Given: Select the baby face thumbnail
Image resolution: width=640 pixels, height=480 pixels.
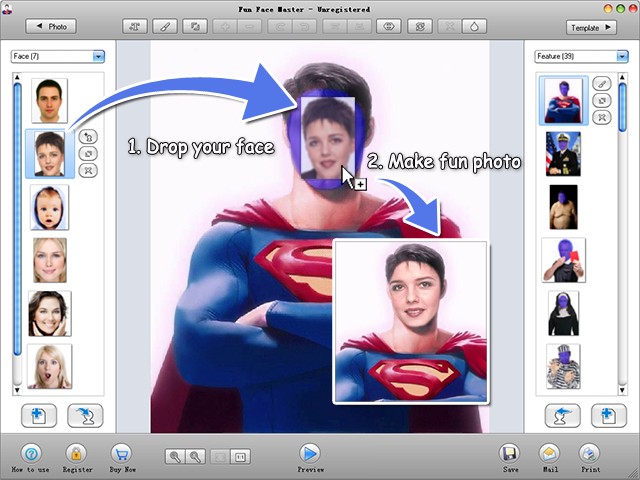Looking at the screenshot, I should [x=49, y=206].
